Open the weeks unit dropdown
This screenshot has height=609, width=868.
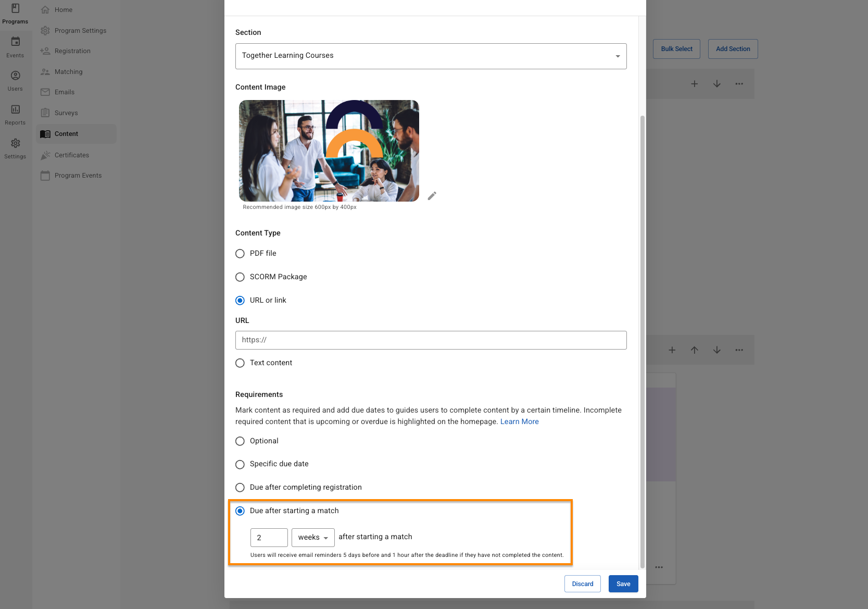[x=313, y=538]
